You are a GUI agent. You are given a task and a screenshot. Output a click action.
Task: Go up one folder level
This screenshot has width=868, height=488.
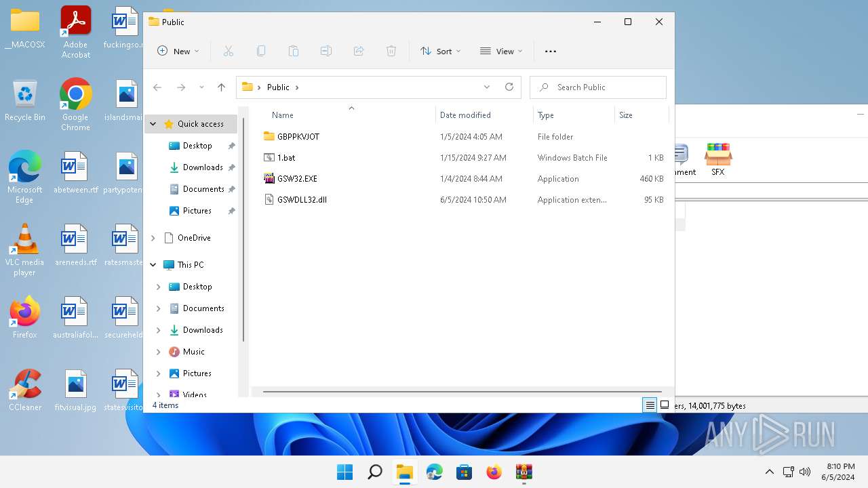pyautogui.click(x=221, y=87)
